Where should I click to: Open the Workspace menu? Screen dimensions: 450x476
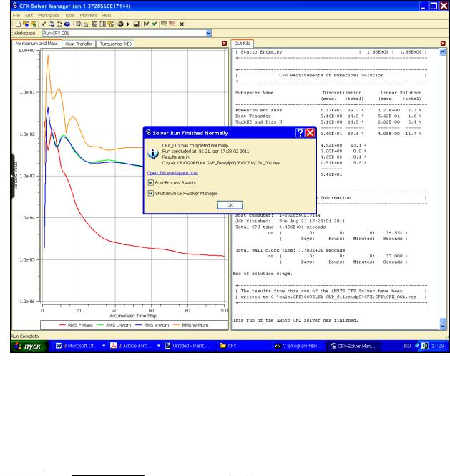point(49,15)
